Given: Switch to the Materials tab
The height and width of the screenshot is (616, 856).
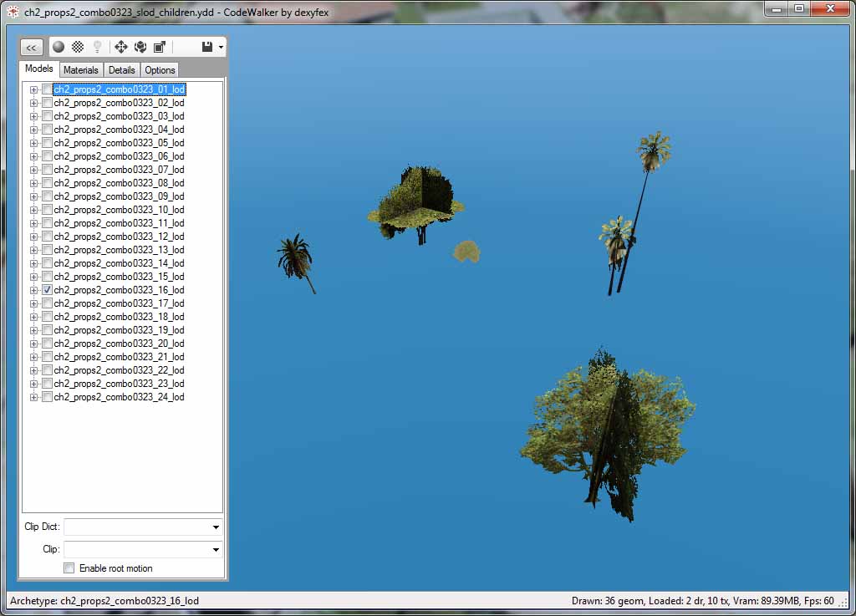Looking at the screenshot, I should [x=81, y=70].
